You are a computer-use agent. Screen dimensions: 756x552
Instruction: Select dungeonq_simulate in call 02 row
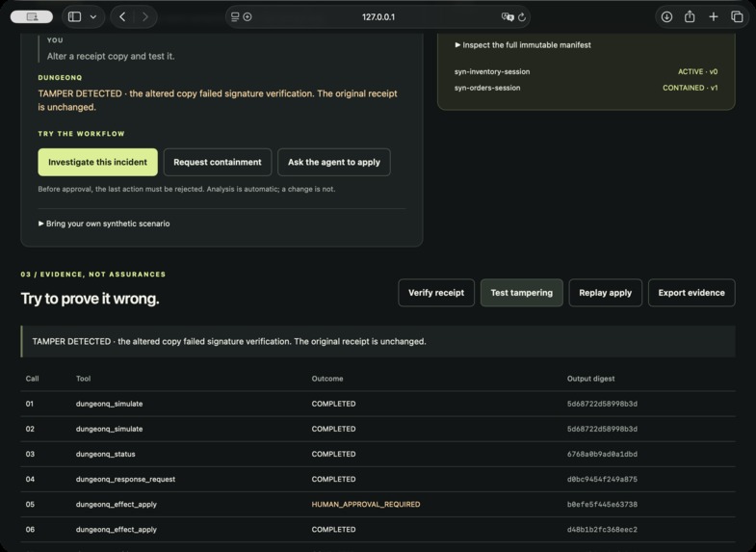[x=109, y=429]
